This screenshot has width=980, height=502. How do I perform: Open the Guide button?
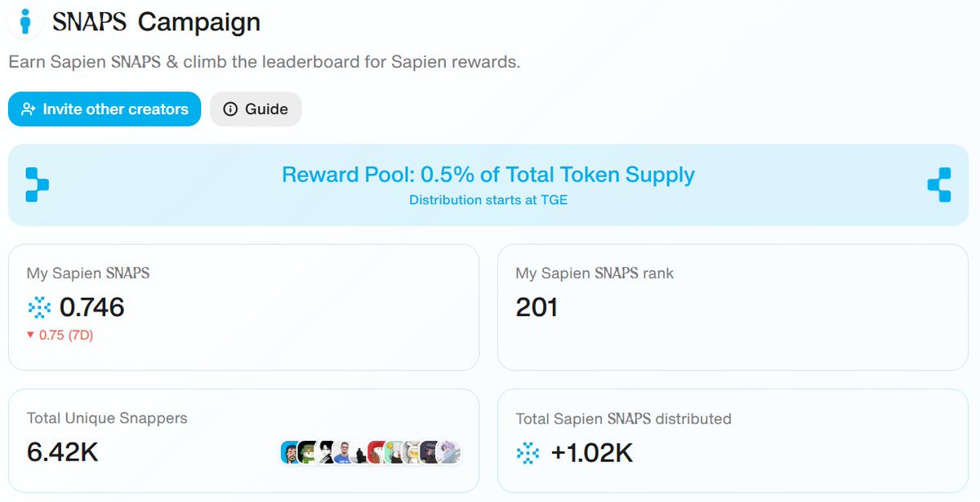pyautogui.click(x=256, y=109)
